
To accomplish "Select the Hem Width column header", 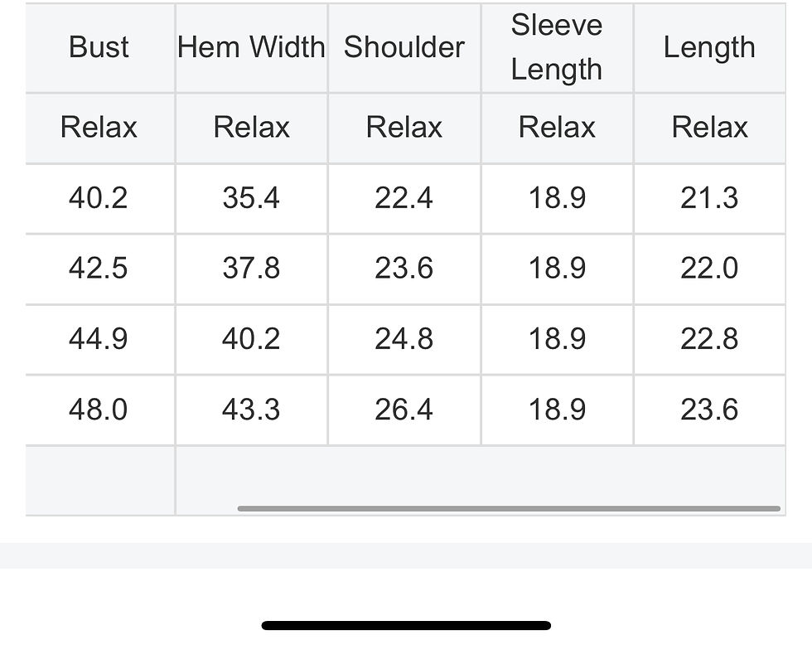I will [251, 47].
